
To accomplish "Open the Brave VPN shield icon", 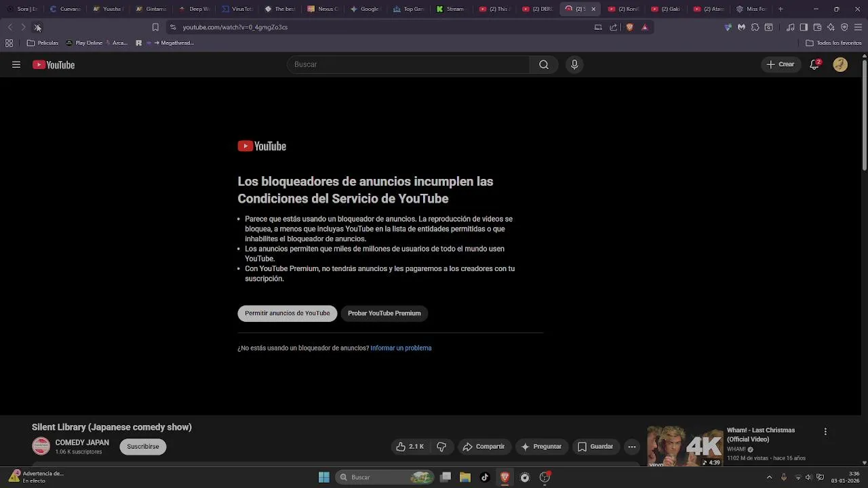I will tap(844, 27).
